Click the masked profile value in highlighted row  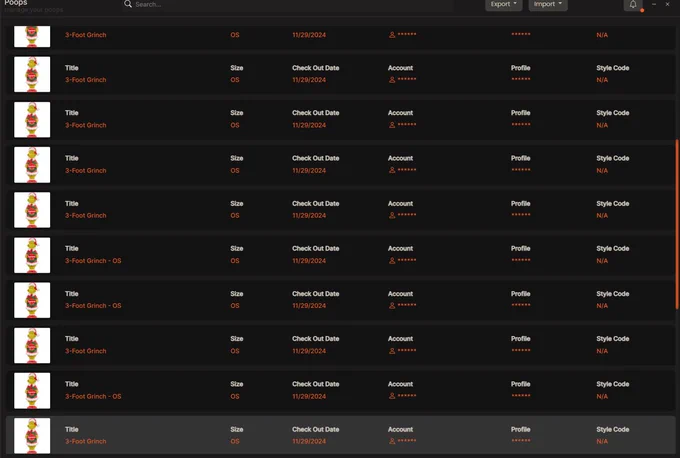[520, 441]
